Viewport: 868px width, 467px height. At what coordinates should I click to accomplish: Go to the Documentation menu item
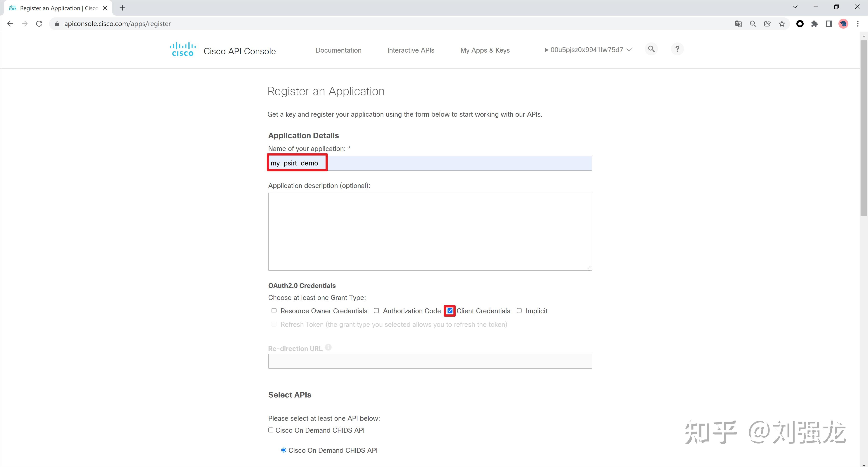[338, 50]
